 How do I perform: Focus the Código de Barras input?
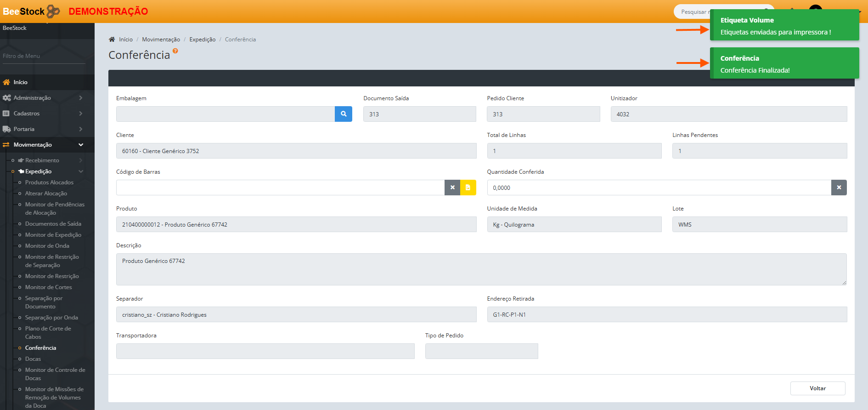click(x=280, y=188)
